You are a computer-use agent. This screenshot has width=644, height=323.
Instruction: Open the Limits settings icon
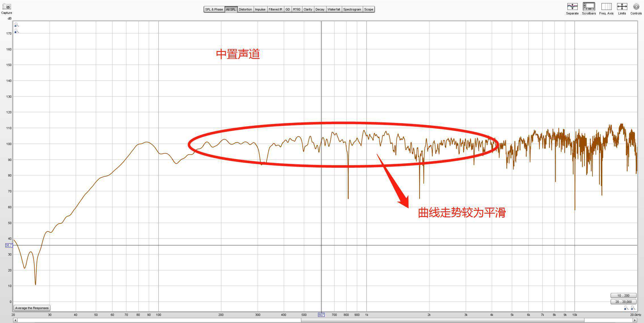coord(622,7)
